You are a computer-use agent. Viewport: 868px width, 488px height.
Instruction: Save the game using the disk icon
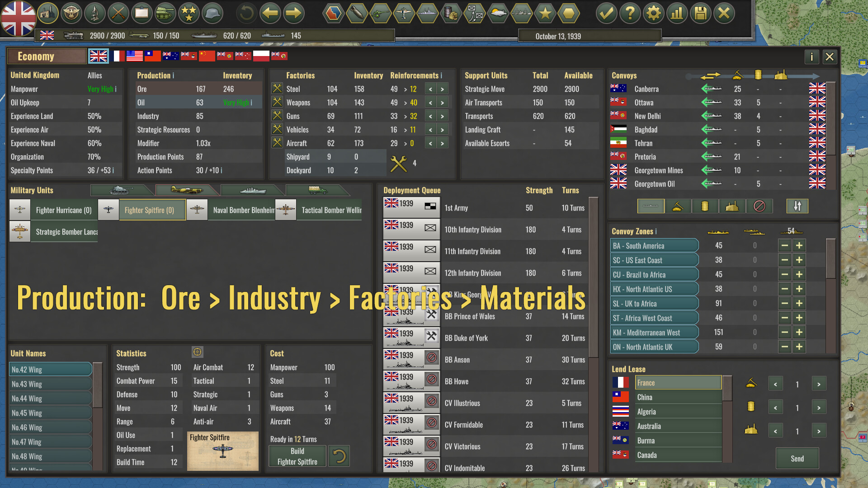coord(700,13)
